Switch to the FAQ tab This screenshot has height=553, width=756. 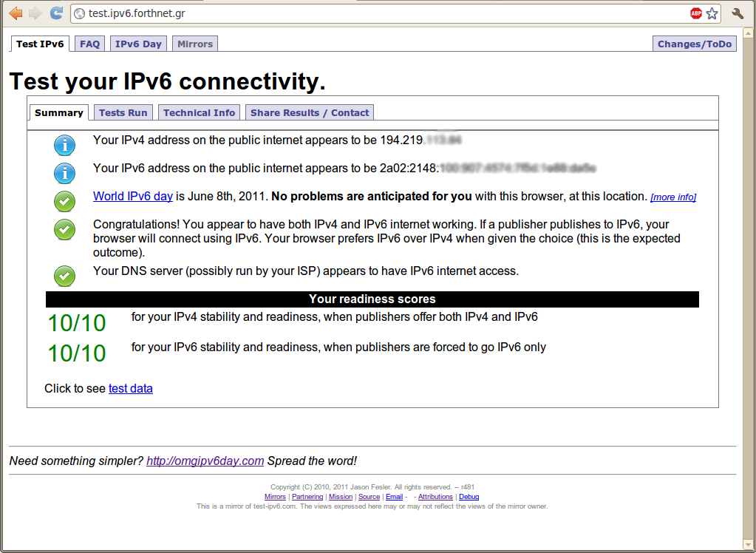[x=89, y=44]
